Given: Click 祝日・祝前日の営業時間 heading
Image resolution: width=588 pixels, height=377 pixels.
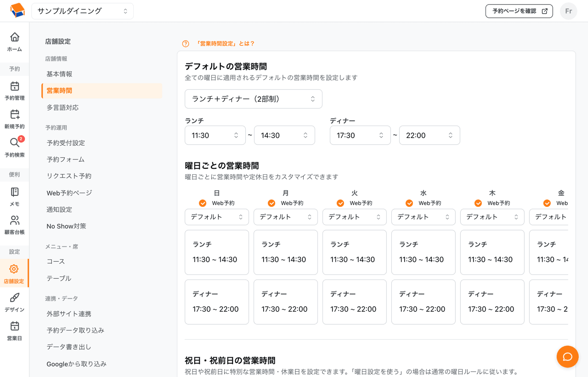Looking at the screenshot, I should (230, 360).
